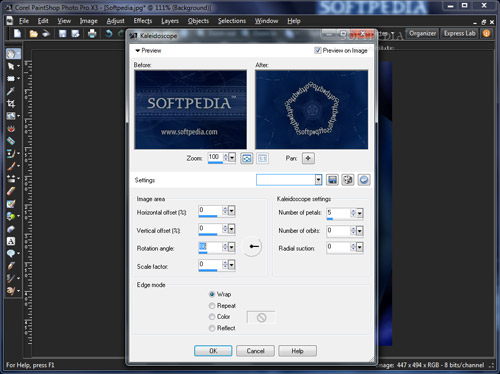Select the Text tool icon
Viewport: 500px width, 374px height.
pos(11,241)
